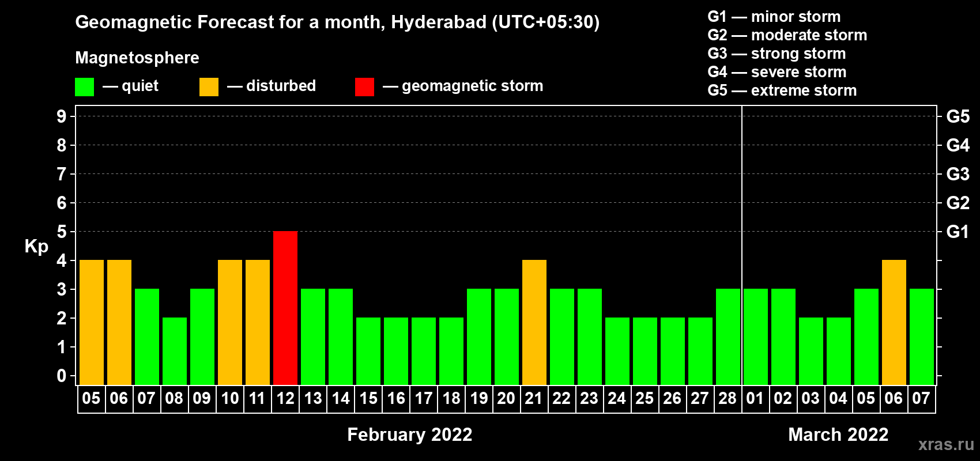The height and width of the screenshot is (461, 980).
Task: Click the date cell '07' in March
Action: [x=922, y=399]
